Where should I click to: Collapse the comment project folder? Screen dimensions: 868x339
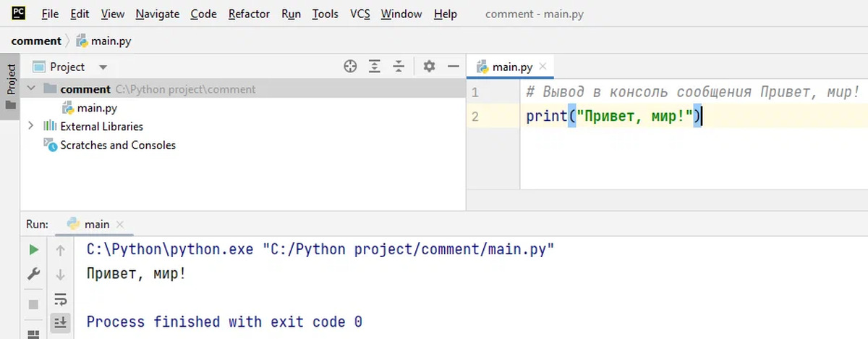point(30,88)
